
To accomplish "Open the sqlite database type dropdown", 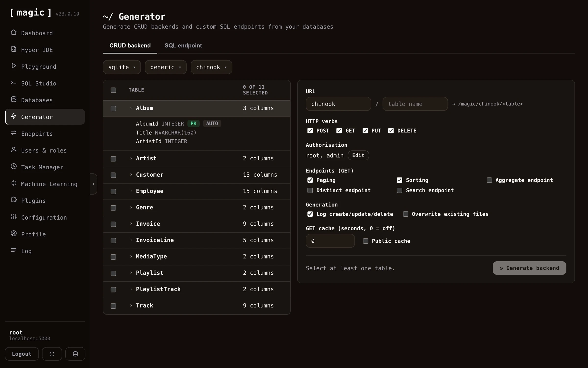I will (122, 67).
